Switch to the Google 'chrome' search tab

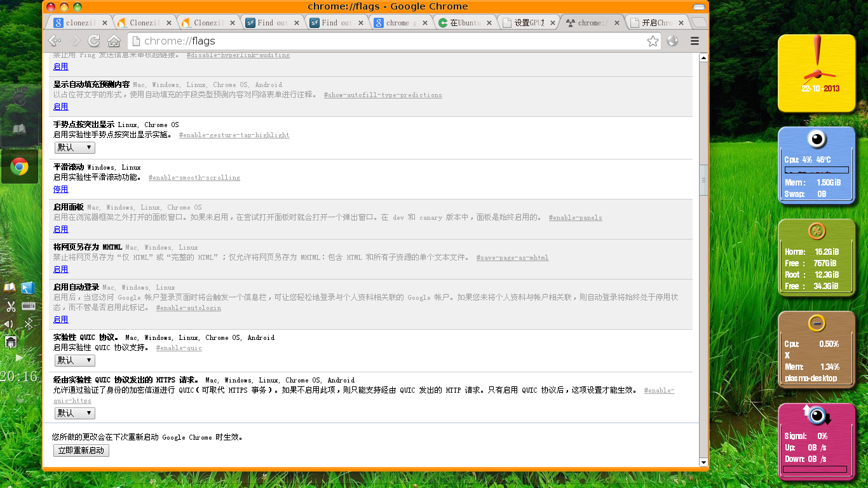[x=399, y=22]
